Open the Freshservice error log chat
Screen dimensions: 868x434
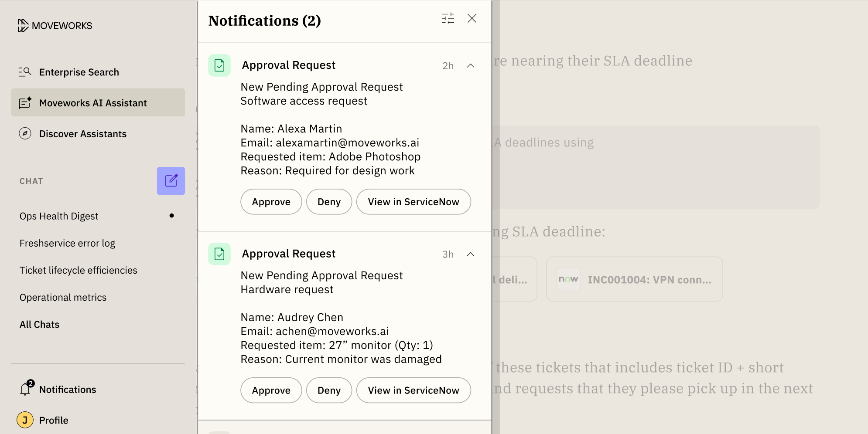pos(67,243)
